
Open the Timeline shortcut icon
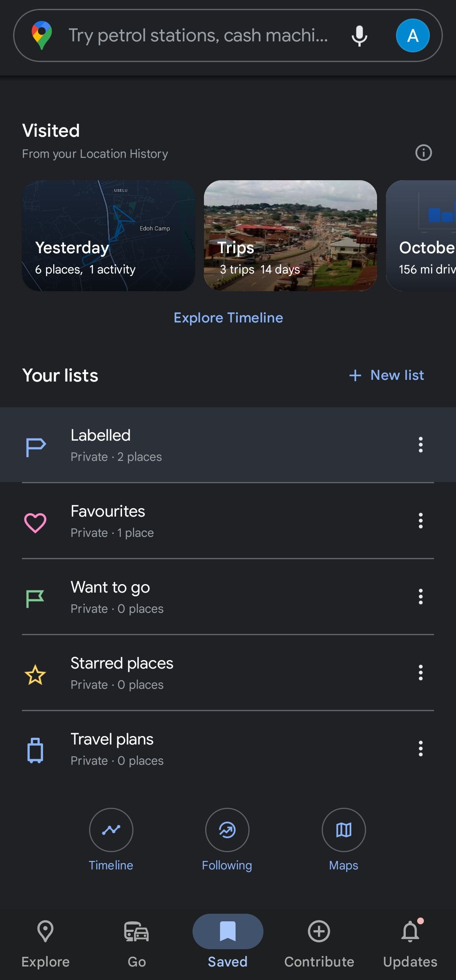click(111, 830)
